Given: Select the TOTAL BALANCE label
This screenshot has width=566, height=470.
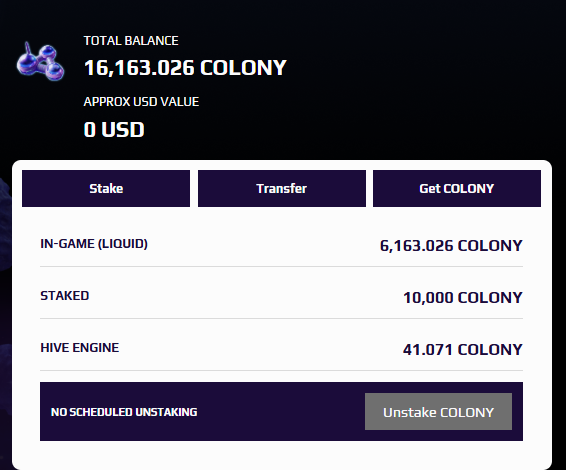Looking at the screenshot, I should [x=131, y=40].
